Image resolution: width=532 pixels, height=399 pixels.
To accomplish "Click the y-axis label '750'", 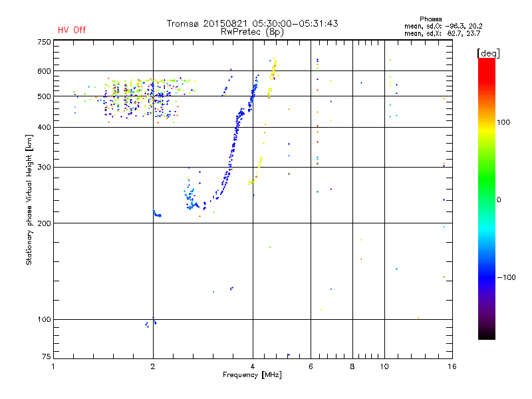I will (44, 42).
